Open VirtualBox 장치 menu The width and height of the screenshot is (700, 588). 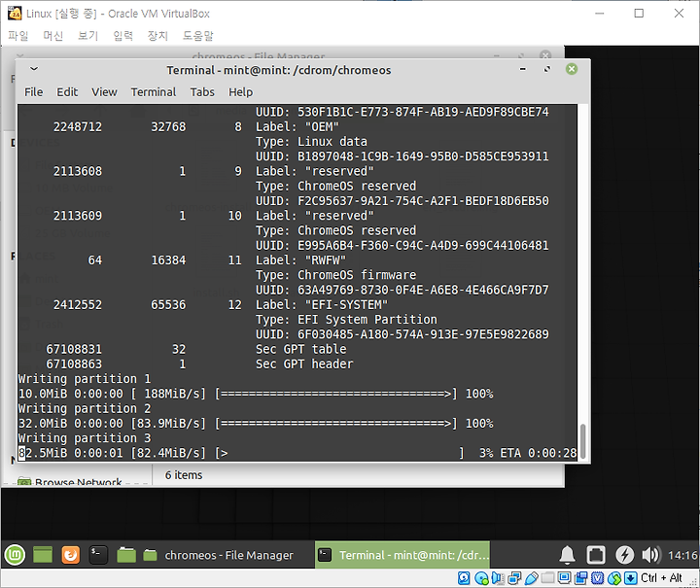(x=157, y=35)
